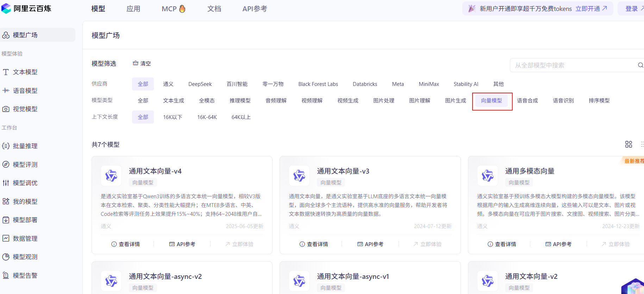Click API参考 for 通用文本向量-v4

click(182, 244)
